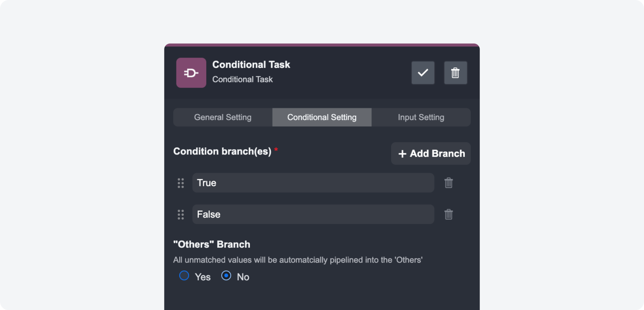Click the unmatched values description text

[297, 260]
